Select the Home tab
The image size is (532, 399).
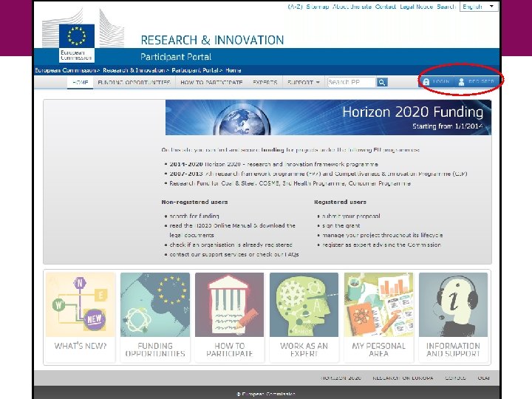tap(80, 83)
